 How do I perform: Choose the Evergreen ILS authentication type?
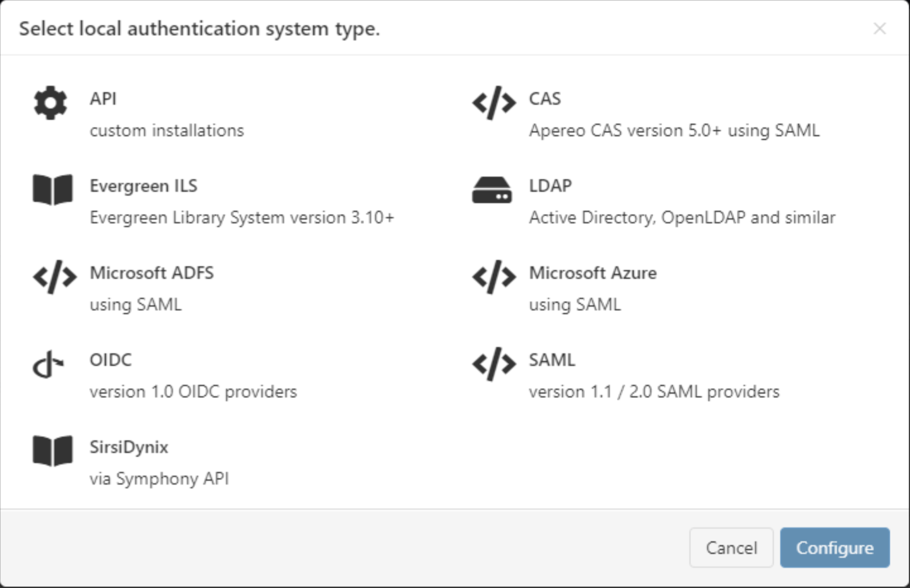tap(243, 201)
